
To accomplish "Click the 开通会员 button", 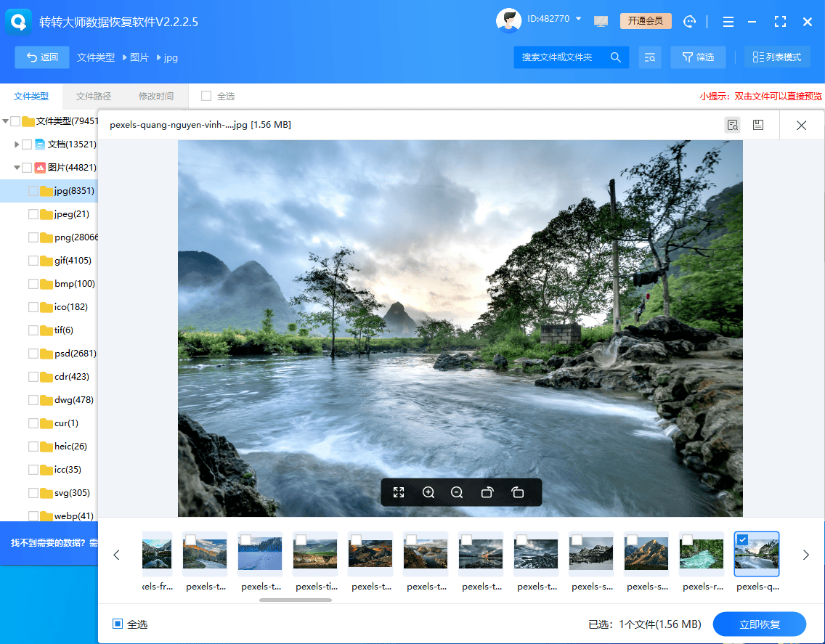I will pyautogui.click(x=645, y=21).
